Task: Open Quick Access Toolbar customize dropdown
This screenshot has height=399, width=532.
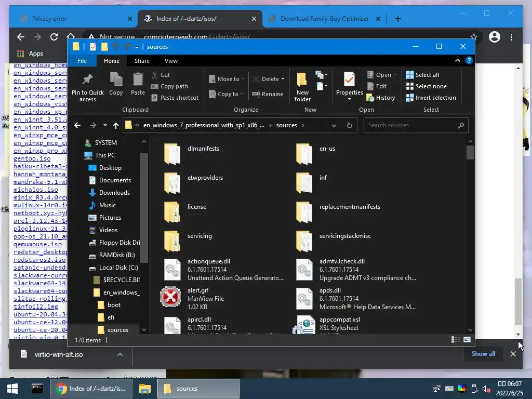Action: click(137, 47)
